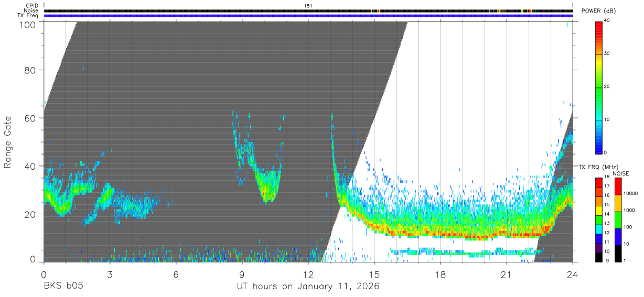
Task: Click the 13 label on TX FRQ scale
Action: point(606,223)
